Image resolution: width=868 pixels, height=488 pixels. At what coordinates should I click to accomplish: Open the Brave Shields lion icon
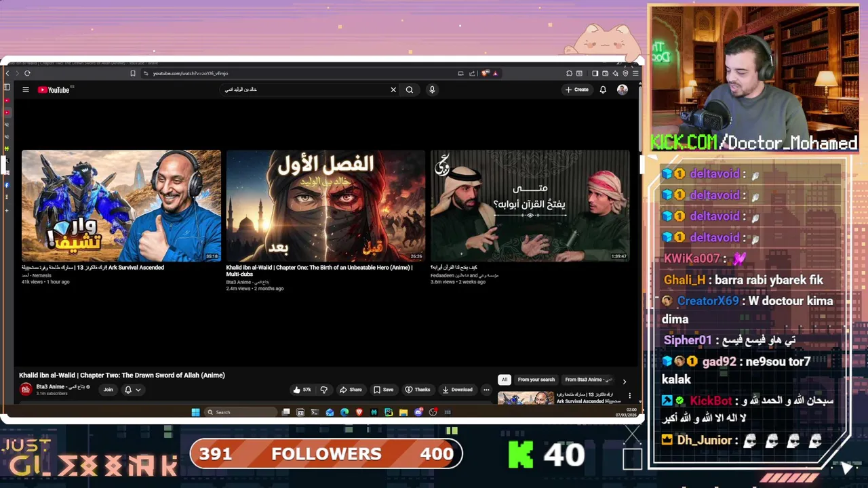tap(484, 73)
